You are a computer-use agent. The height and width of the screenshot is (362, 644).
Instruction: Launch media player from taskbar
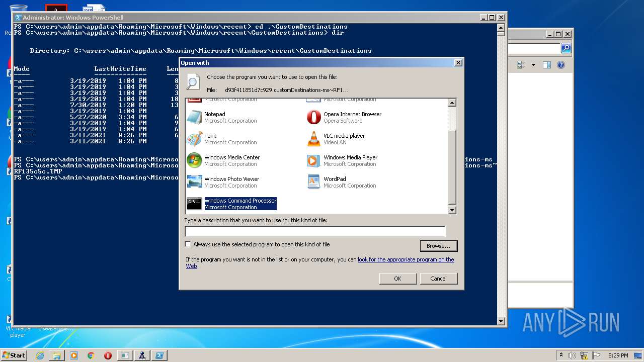tap(74, 355)
